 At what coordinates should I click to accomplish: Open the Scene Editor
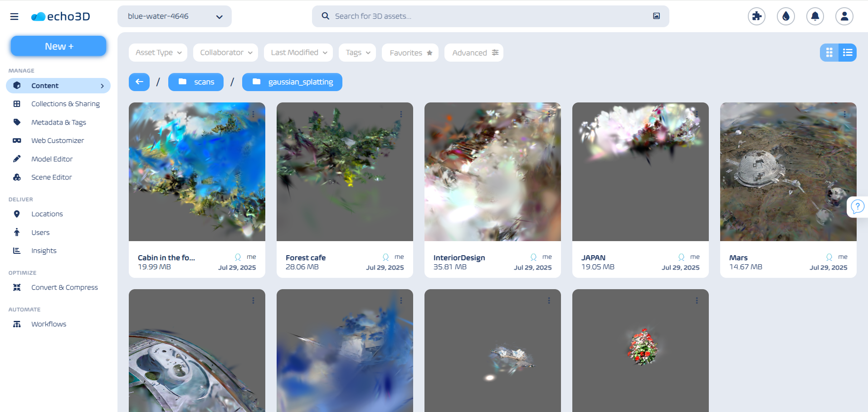pos(51,177)
